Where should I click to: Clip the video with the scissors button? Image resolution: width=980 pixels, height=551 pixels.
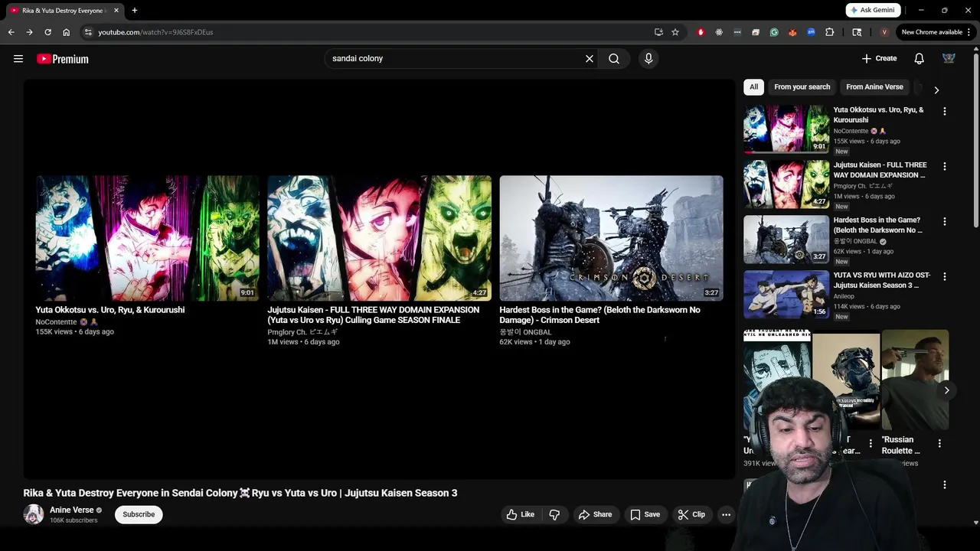pos(691,514)
